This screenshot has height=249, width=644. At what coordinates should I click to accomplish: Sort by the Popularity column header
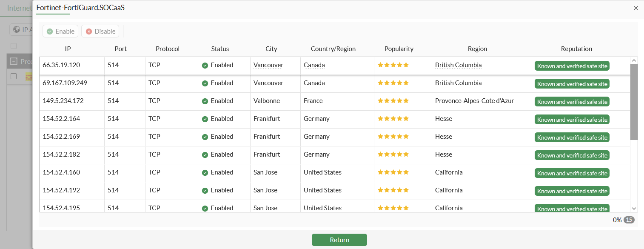click(x=399, y=49)
